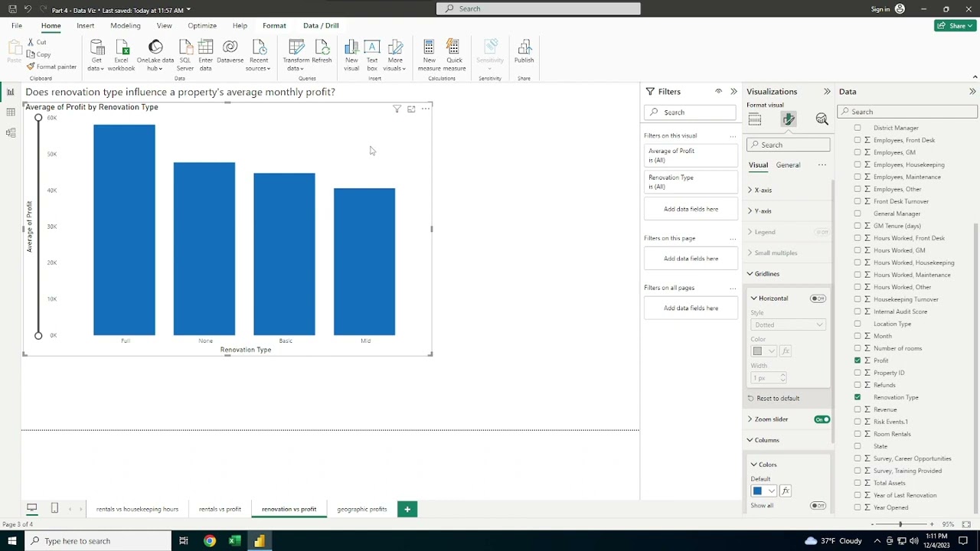The image size is (980, 551).
Task: Open the Format visual brush icon
Action: click(789, 119)
